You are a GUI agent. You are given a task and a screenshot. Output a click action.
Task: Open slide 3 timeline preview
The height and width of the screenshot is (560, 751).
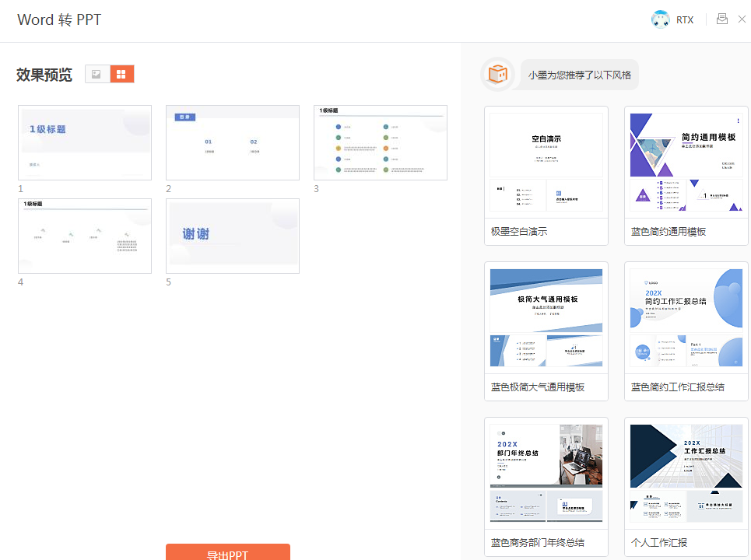click(x=380, y=142)
